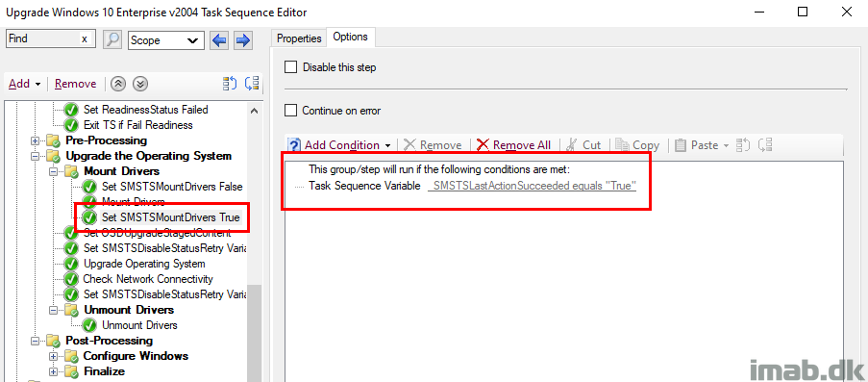
Task: Click the red Remove All X icon
Action: tap(483, 144)
